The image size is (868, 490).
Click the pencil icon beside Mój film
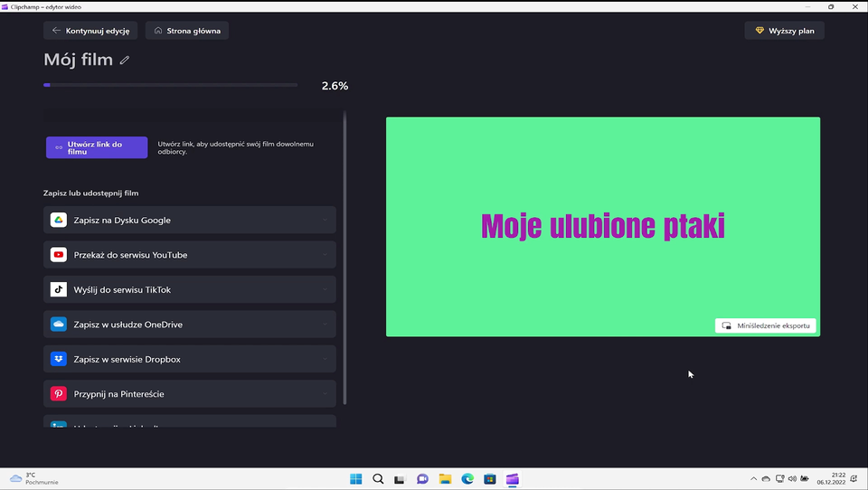pos(125,61)
